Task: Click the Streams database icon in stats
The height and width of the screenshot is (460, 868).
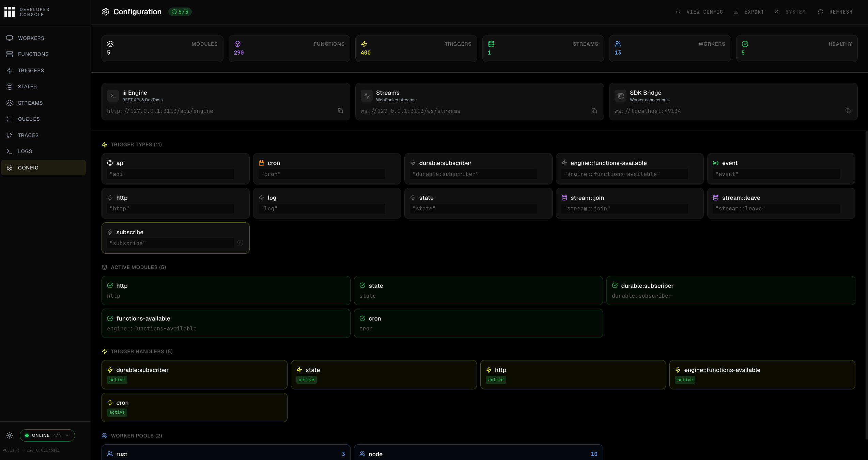Action: pos(491,44)
